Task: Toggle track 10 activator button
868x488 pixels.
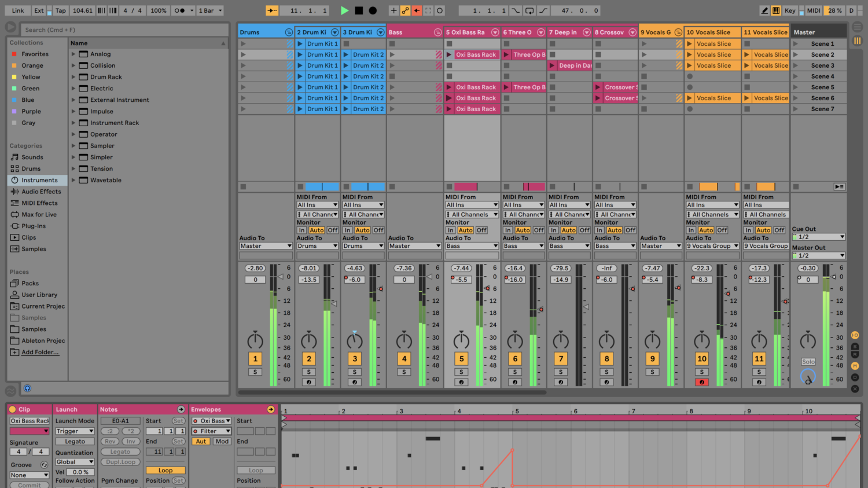Action: [x=701, y=359]
